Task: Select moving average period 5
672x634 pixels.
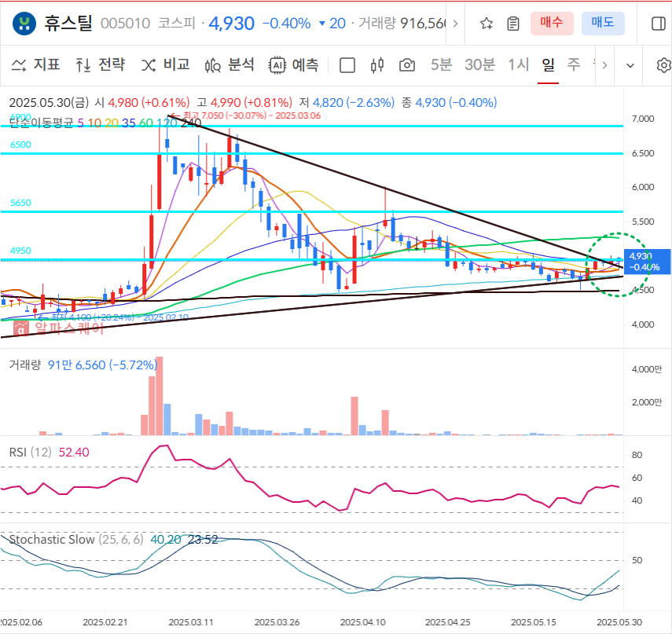Action: point(81,123)
